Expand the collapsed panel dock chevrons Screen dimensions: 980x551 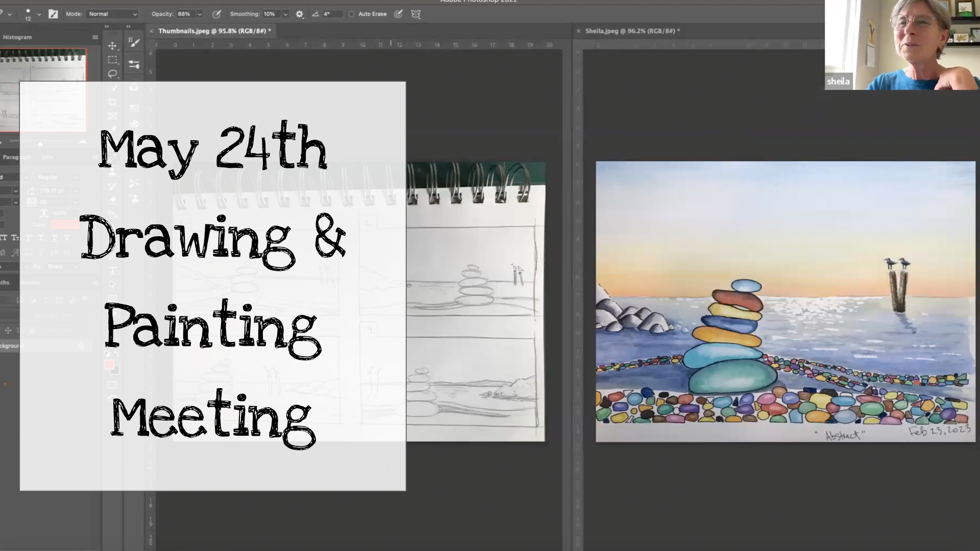129,27
